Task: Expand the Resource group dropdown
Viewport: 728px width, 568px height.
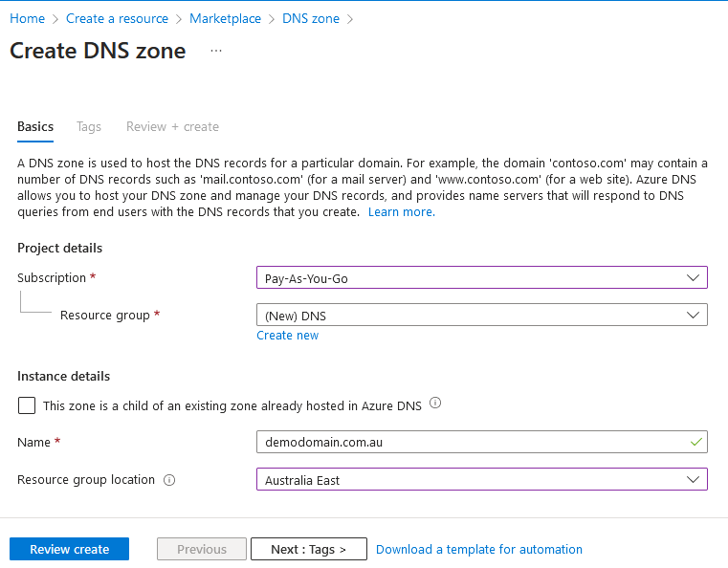Action: click(481, 316)
